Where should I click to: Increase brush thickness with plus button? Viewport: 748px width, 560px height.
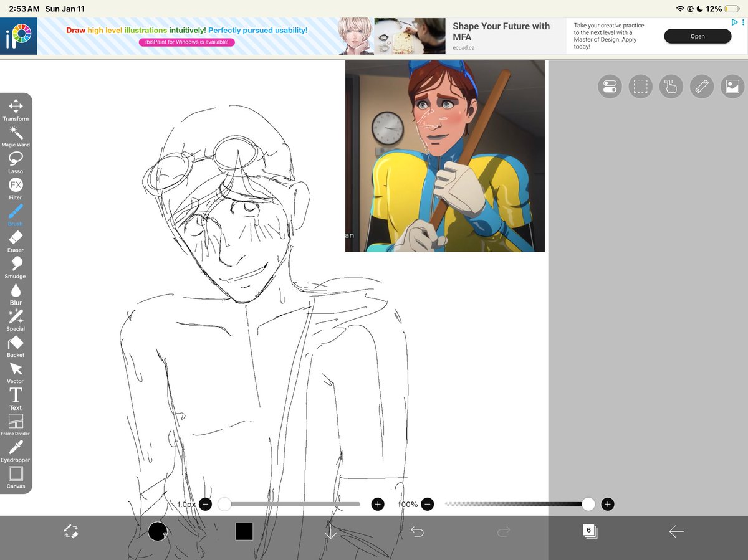(378, 504)
